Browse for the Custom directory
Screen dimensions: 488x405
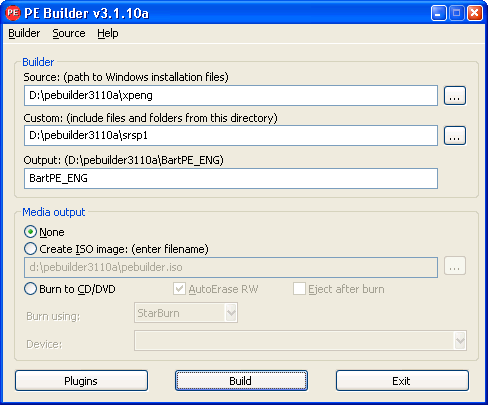pos(455,136)
